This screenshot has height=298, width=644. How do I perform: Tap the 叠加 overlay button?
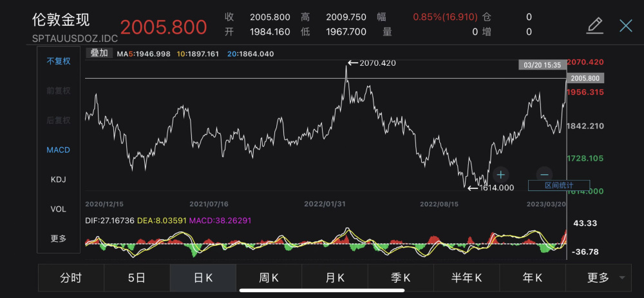click(99, 53)
